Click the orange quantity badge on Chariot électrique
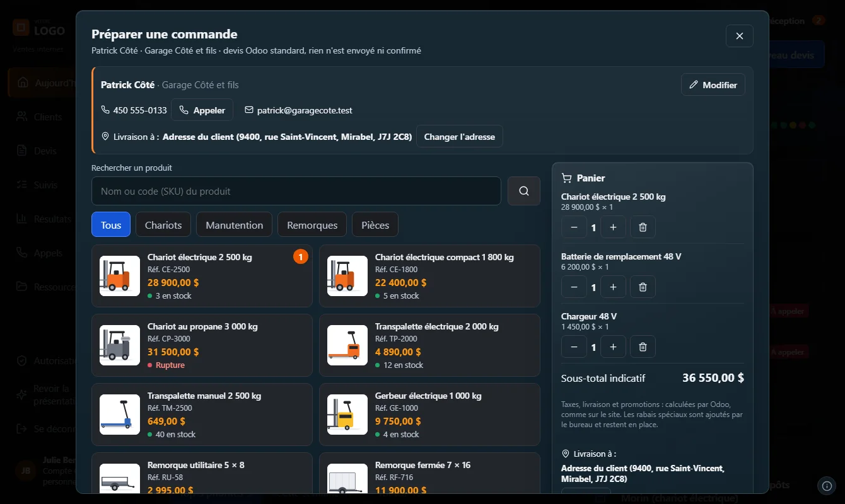The image size is (845, 504). pos(301,256)
